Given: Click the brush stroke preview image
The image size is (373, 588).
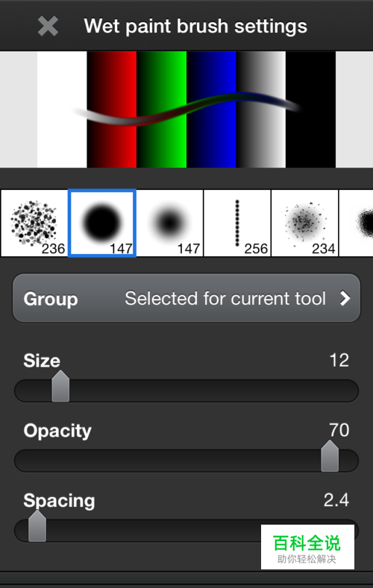Looking at the screenshot, I should coord(186,110).
